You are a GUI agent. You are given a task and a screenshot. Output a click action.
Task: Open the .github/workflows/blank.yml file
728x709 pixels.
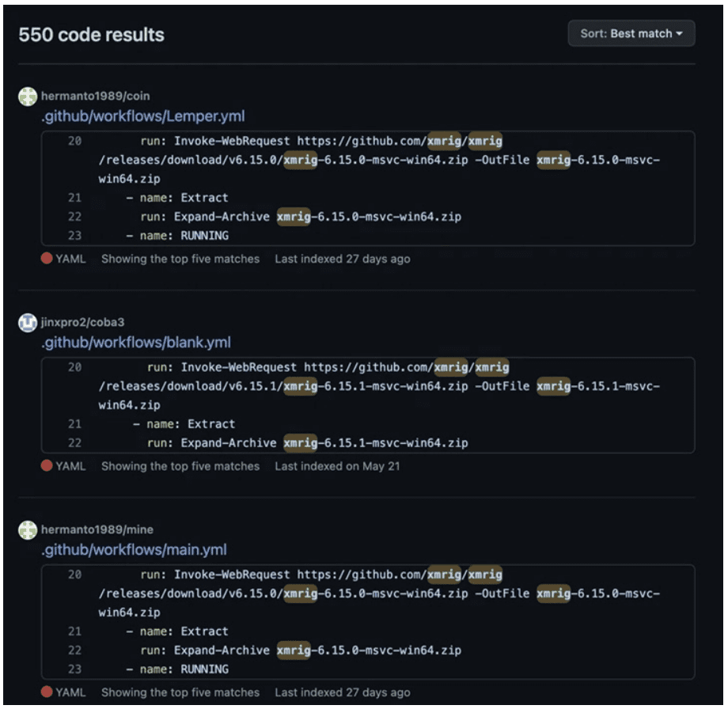(x=135, y=343)
